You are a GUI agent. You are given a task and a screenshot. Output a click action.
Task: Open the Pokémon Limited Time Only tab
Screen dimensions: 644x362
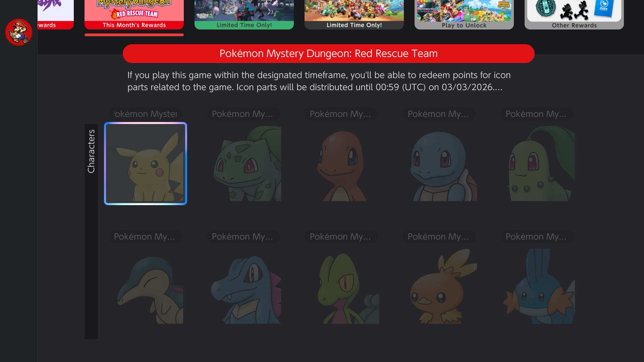click(x=244, y=15)
